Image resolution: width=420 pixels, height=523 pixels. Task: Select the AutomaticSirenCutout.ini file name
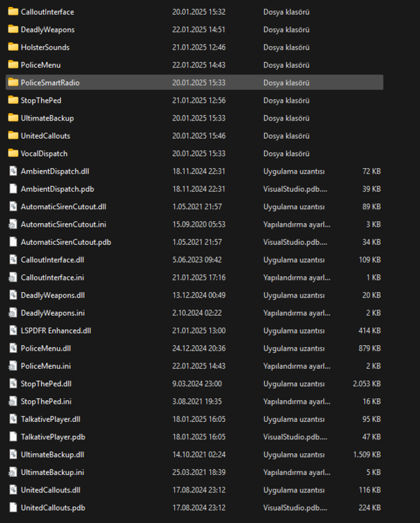pos(63,224)
